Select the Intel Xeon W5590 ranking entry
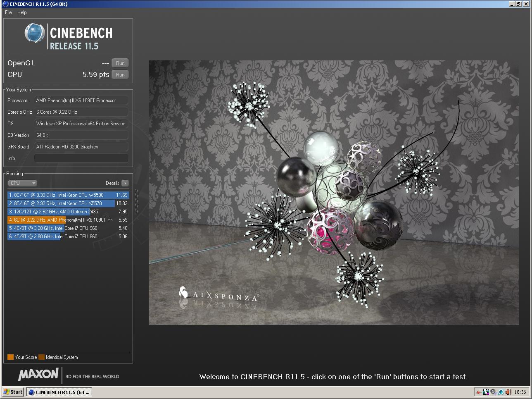532x399 pixels. [68, 195]
